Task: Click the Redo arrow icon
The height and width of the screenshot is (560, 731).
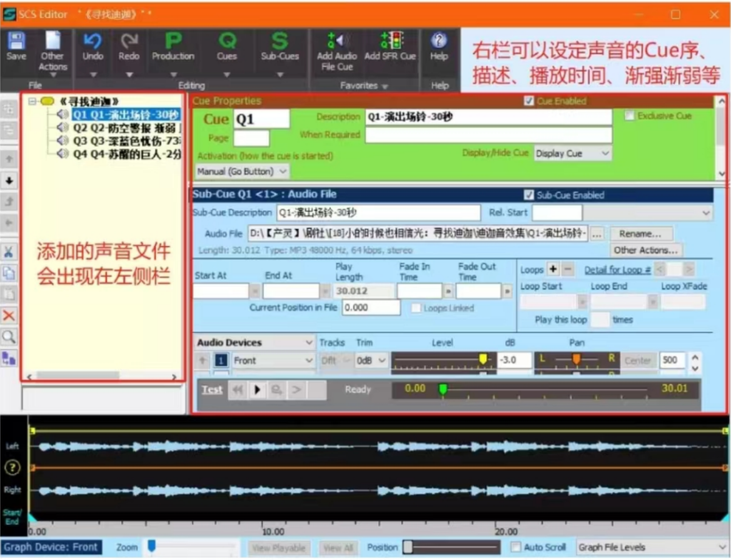Action: click(128, 41)
